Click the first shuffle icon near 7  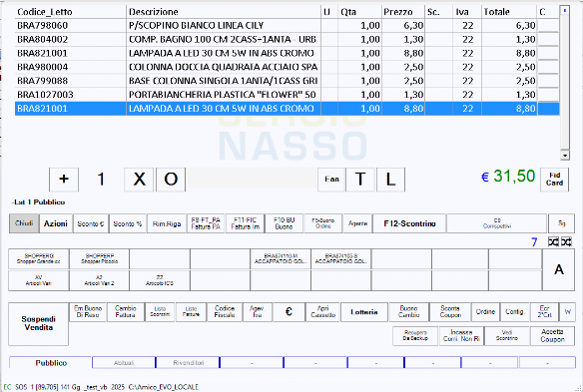553,242
